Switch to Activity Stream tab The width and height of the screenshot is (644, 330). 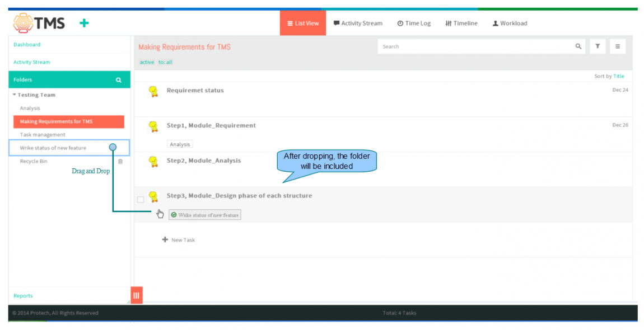click(x=358, y=23)
